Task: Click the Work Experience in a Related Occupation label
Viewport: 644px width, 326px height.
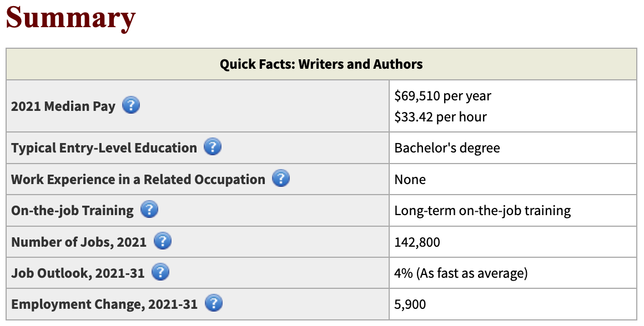Action: [138, 179]
